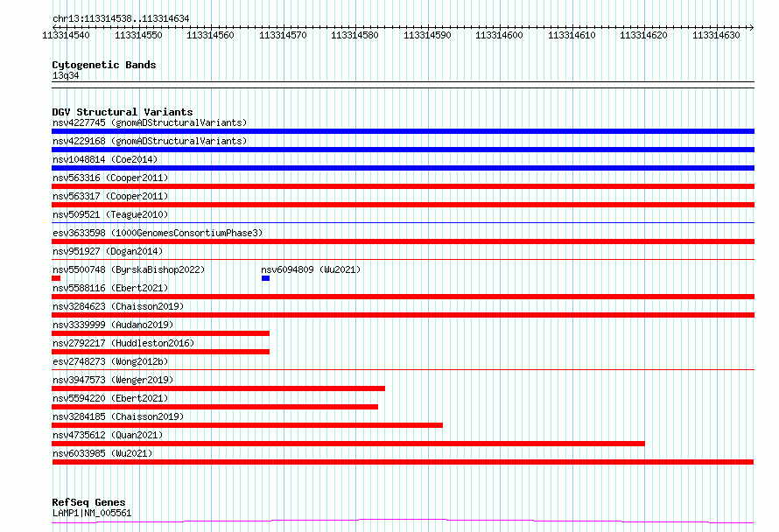Click ruler position 113314620
Viewport: 779px width, 532px height.
pos(644,35)
